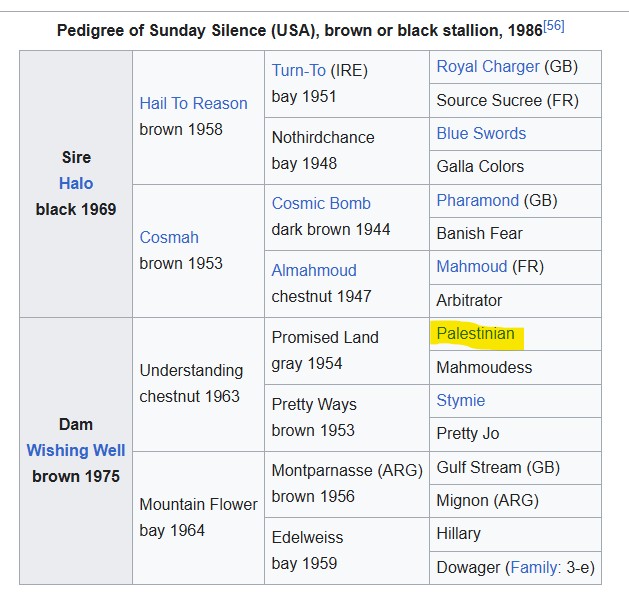This screenshot has height=593, width=629.
Task: Click the 'bay 1959' text
Action: 304,564
